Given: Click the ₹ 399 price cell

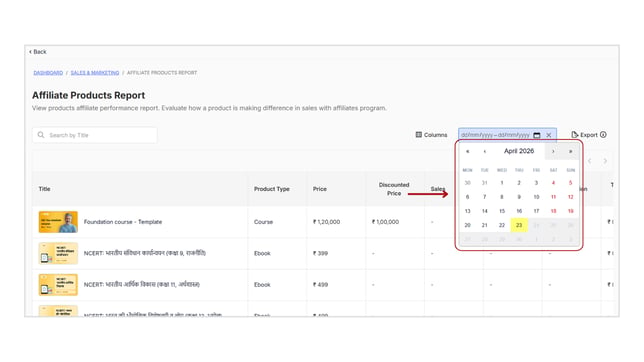Looking at the screenshot, I should click(320, 253).
